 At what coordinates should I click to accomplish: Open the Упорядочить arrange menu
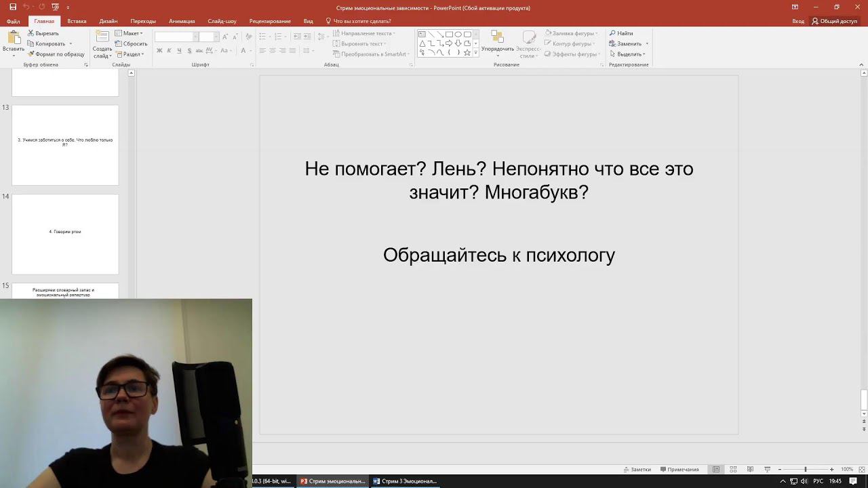pos(498,44)
